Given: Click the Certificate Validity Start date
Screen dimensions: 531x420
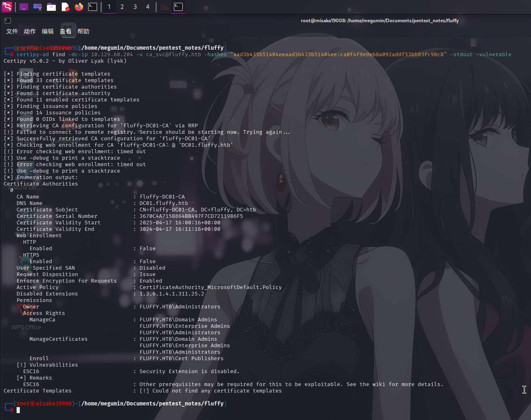Looking at the screenshot, I should point(180,223).
